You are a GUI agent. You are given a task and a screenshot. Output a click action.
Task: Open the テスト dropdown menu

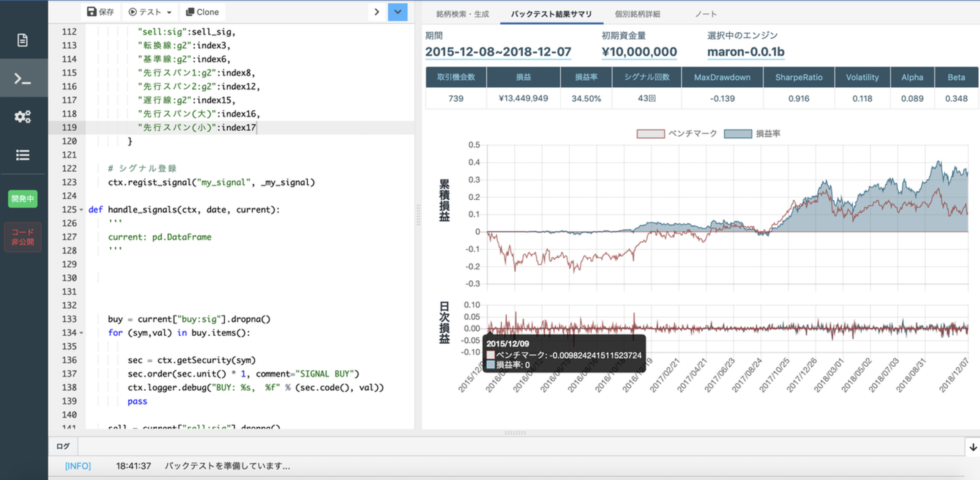[x=150, y=12]
